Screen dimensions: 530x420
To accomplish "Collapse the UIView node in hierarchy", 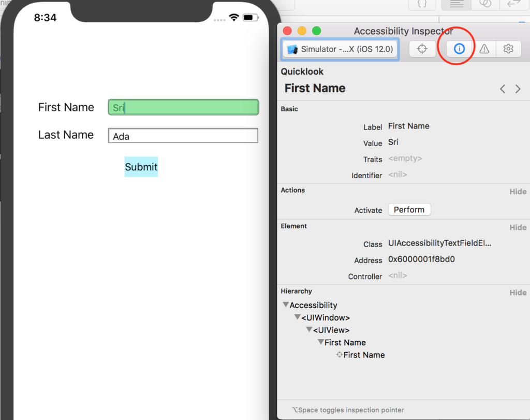I will (x=309, y=330).
